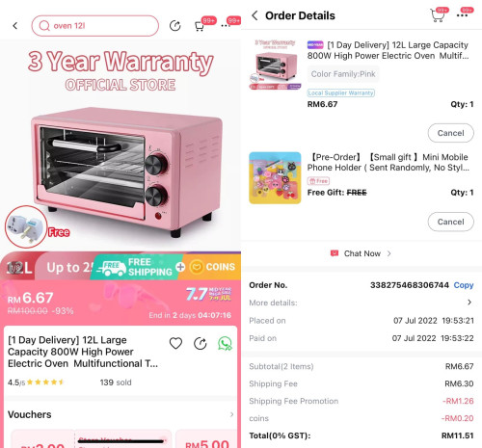
Task: Open cart icon in Order Details header
Action: (437, 15)
